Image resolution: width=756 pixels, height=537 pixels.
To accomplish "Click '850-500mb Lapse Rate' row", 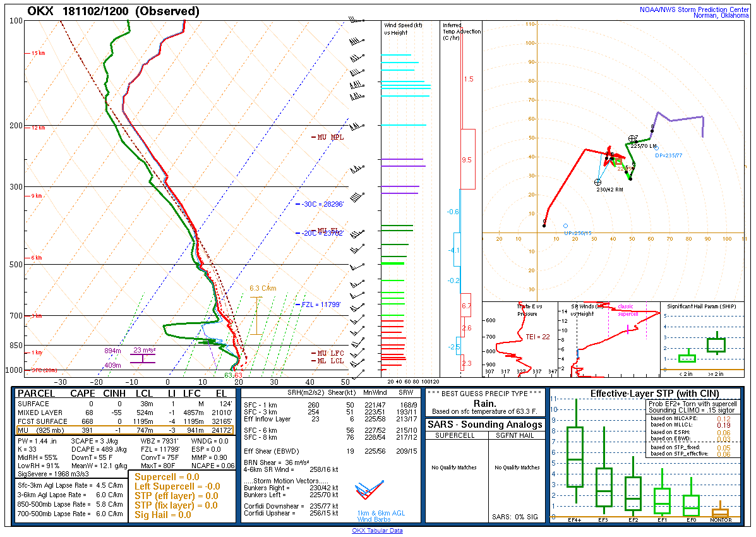I will click(70, 504).
